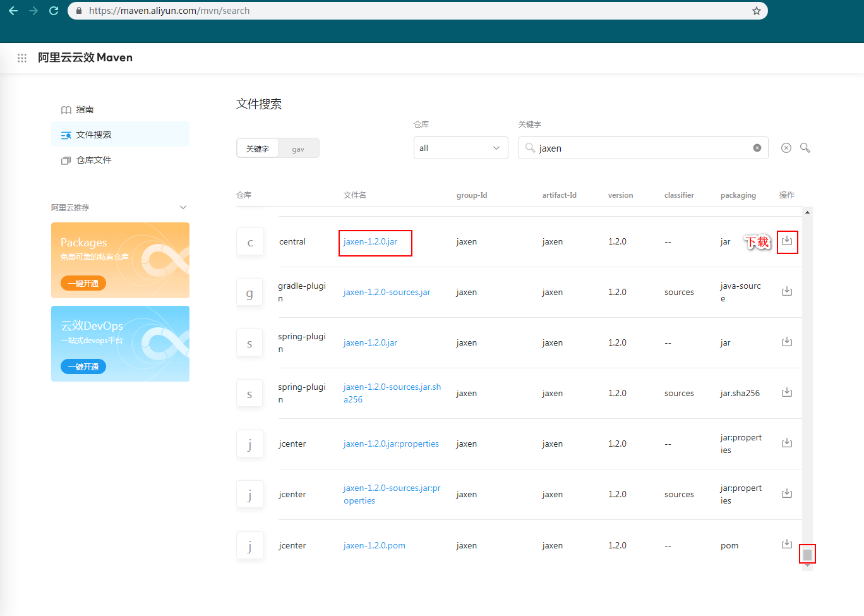Open spring-plugin jaxen-1.2.0.jar link
The height and width of the screenshot is (616, 864).
pos(370,342)
